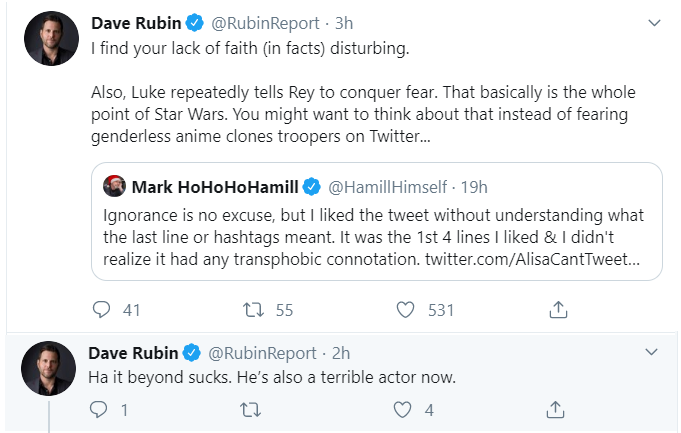Image resolution: width=681 pixels, height=433 pixels.
Task: Like the tweet with 531 likes
Action: (405, 310)
